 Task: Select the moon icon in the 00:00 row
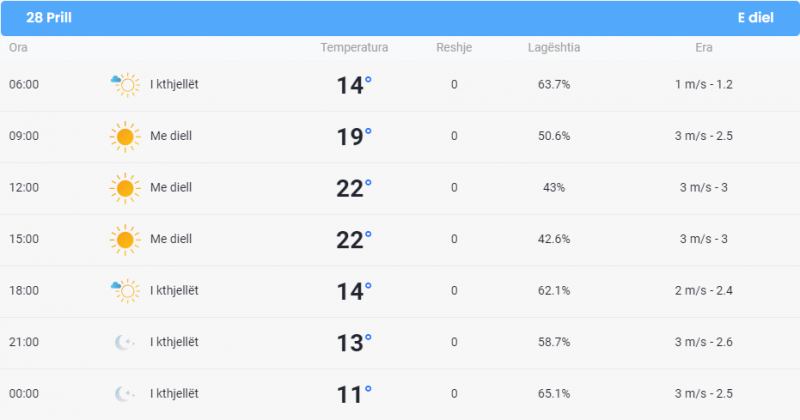[x=124, y=394]
